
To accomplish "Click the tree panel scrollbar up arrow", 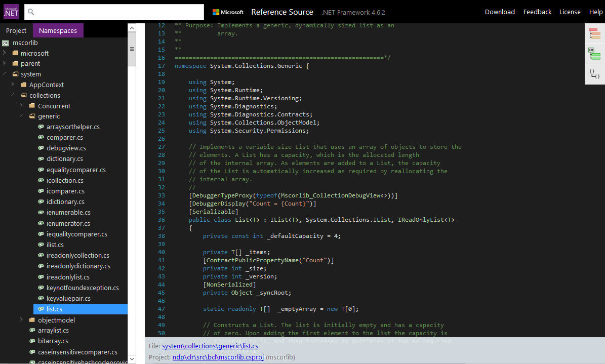I will [132, 28].
